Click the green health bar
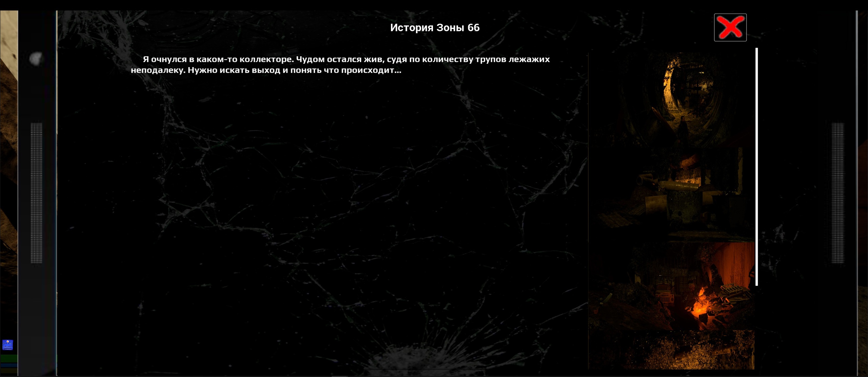 tap(8, 358)
